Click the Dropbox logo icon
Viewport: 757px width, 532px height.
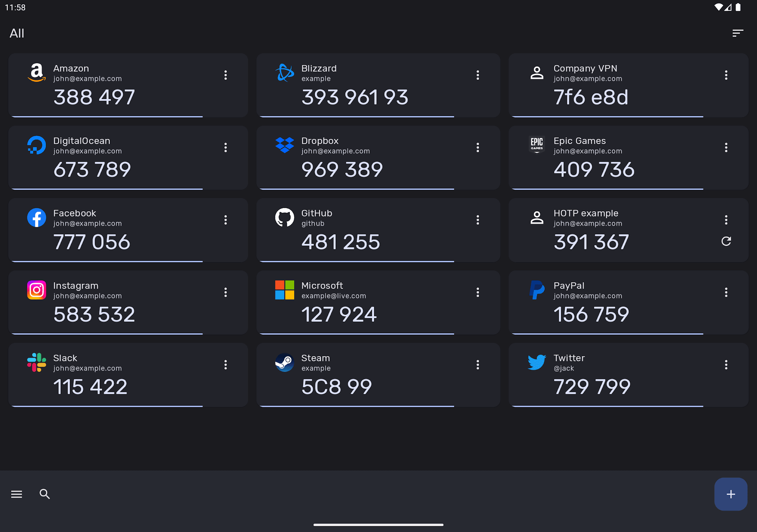tap(285, 145)
